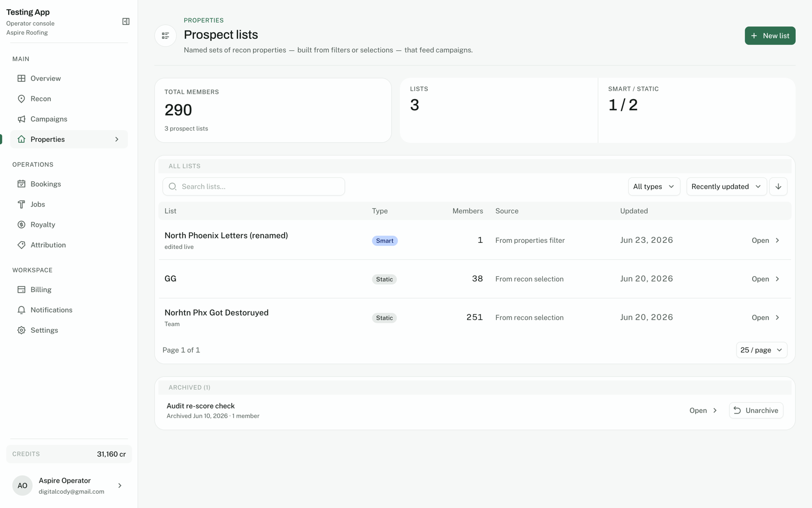Click chevron on Audit re-score check row
Image resolution: width=812 pixels, height=508 pixels.
tap(715, 410)
